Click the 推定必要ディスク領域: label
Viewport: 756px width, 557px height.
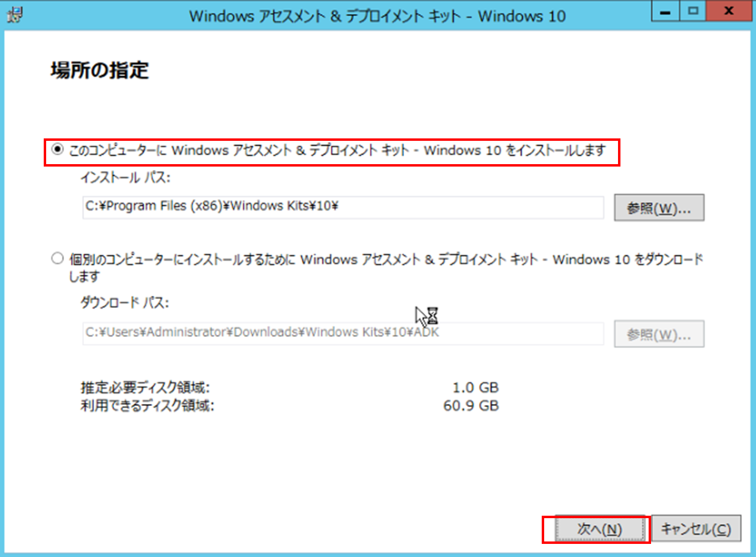point(145,388)
